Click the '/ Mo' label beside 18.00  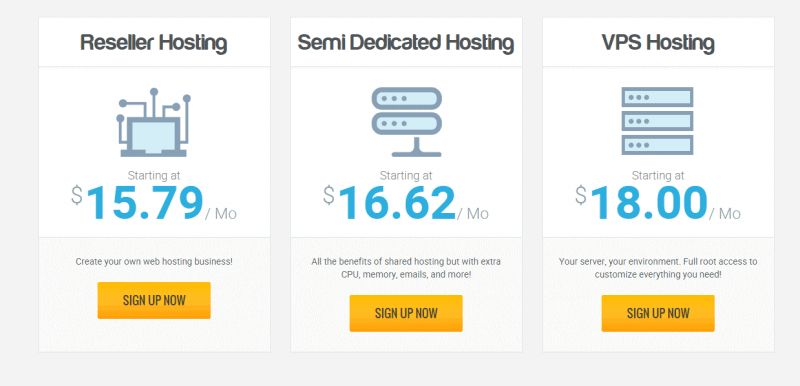pos(725,214)
